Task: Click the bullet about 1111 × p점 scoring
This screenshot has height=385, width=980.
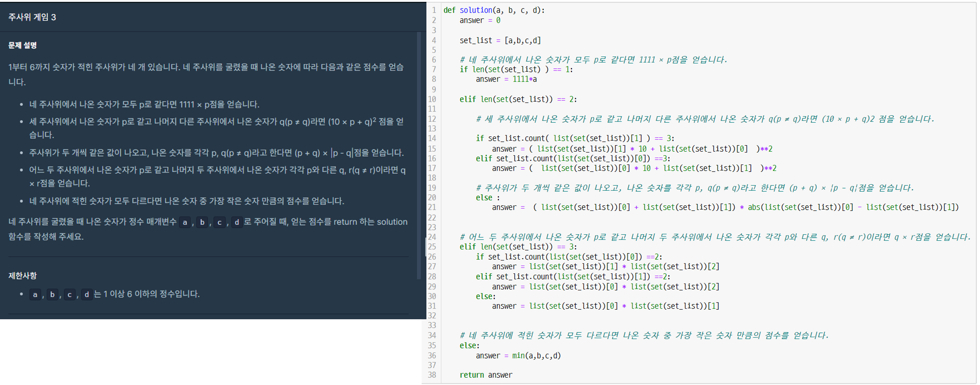Action: (144, 104)
